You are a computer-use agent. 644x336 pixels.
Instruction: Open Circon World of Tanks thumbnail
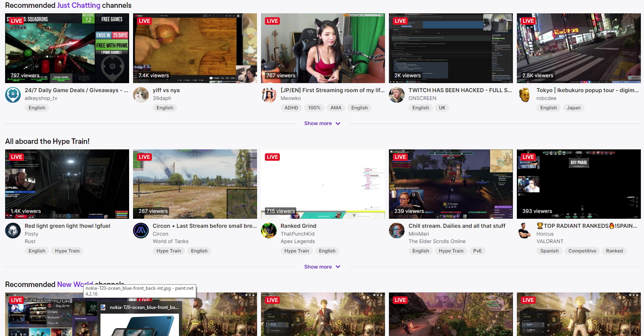click(x=195, y=184)
